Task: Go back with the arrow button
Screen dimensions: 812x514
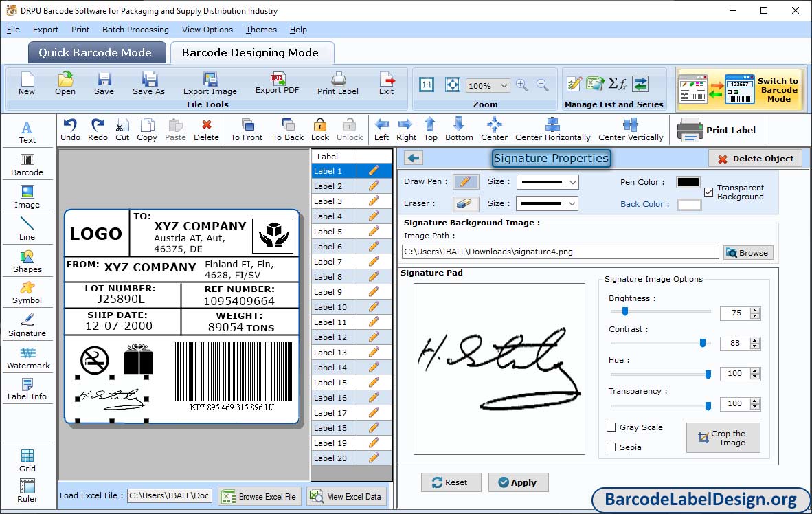Action: [x=414, y=158]
